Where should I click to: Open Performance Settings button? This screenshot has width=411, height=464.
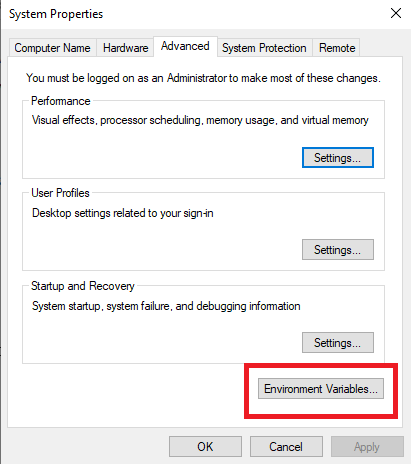click(x=338, y=157)
